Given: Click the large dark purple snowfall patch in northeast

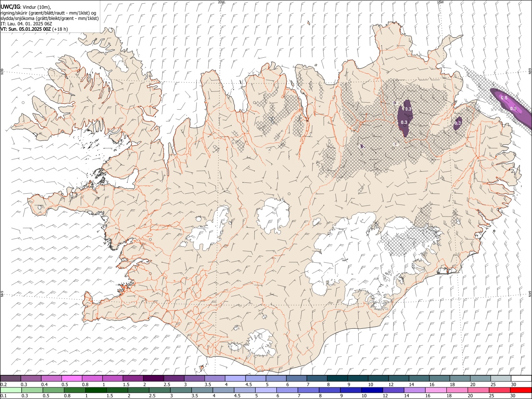Looking at the screenshot, I should 405,118.
